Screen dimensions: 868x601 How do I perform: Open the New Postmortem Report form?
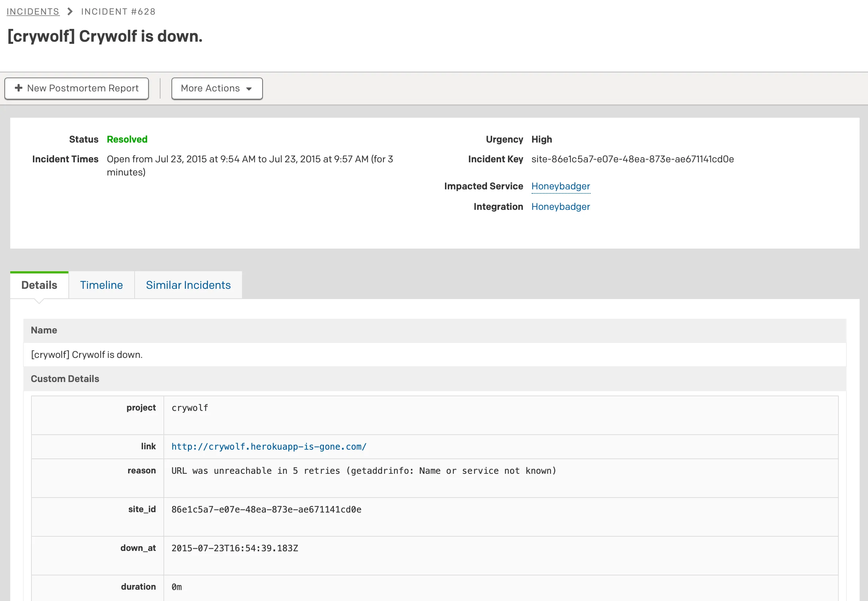click(x=76, y=88)
